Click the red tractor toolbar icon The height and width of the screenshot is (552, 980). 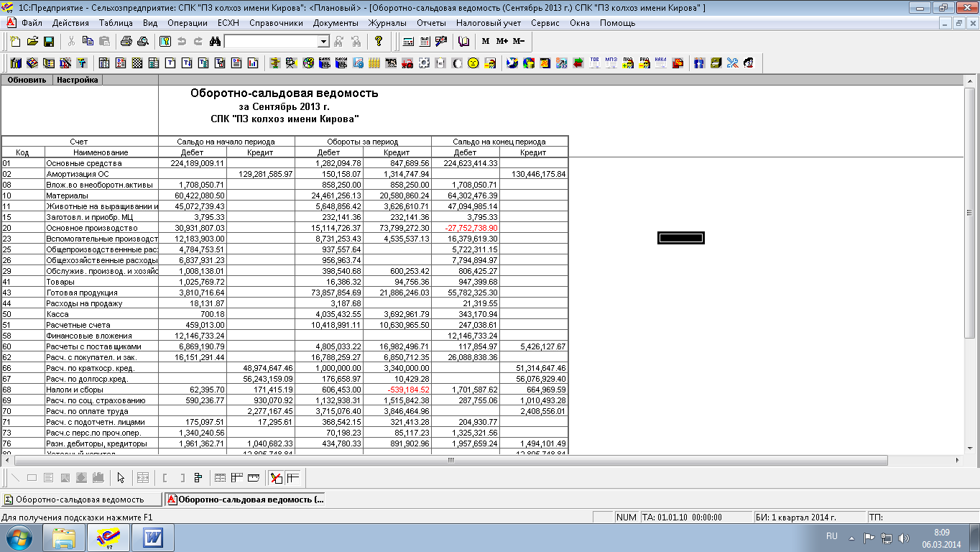click(x=407, y=63)
